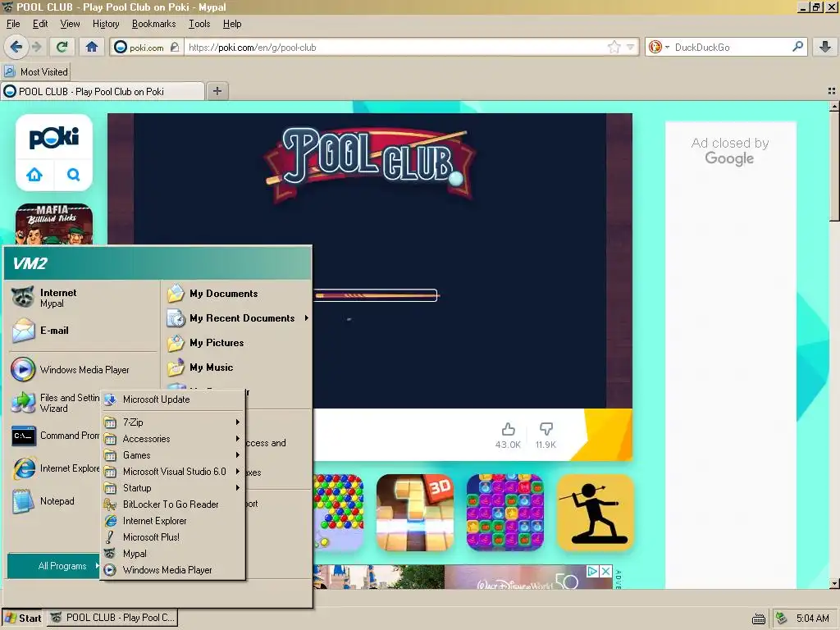Open new tab with plus button
The width and height of the screenshot is (840, 630).
(x=217, y=91)
